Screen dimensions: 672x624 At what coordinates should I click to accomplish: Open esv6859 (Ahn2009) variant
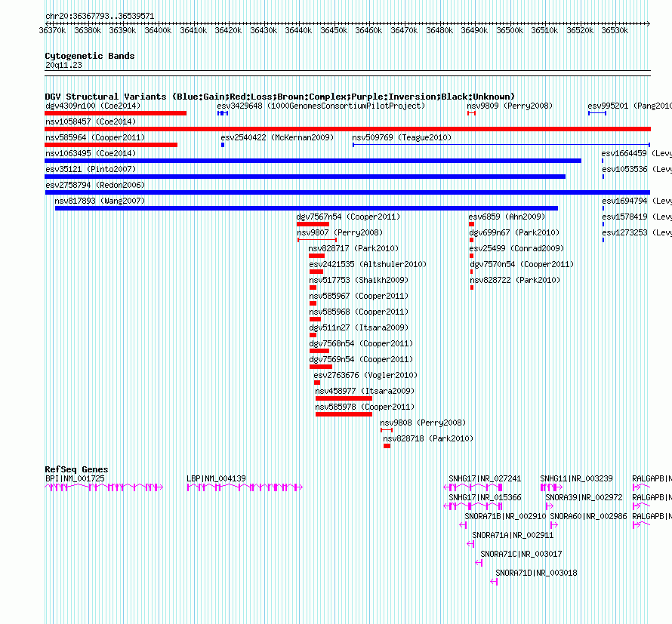pyautogui.click(x=507, y=217)
